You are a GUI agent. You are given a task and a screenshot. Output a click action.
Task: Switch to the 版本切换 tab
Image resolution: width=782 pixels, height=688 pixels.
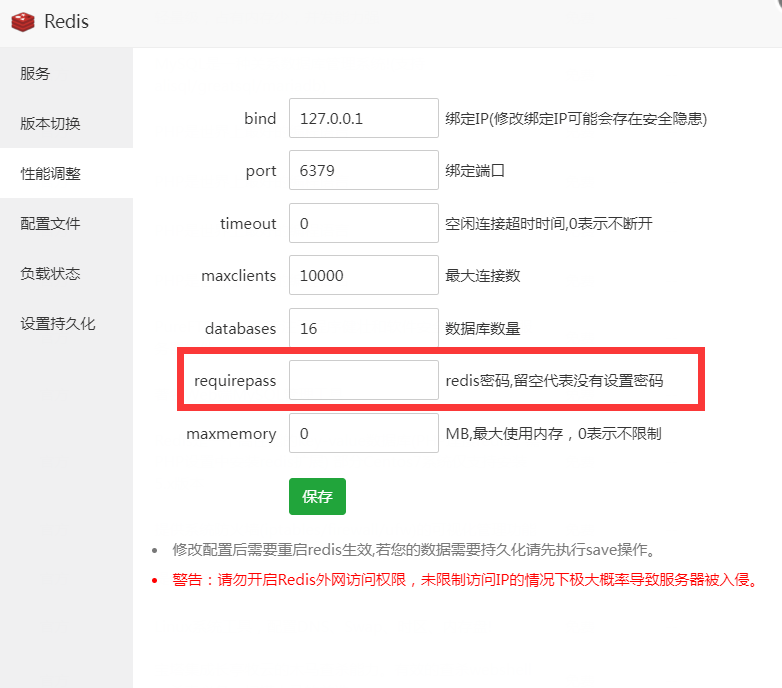tap(50, 123)
